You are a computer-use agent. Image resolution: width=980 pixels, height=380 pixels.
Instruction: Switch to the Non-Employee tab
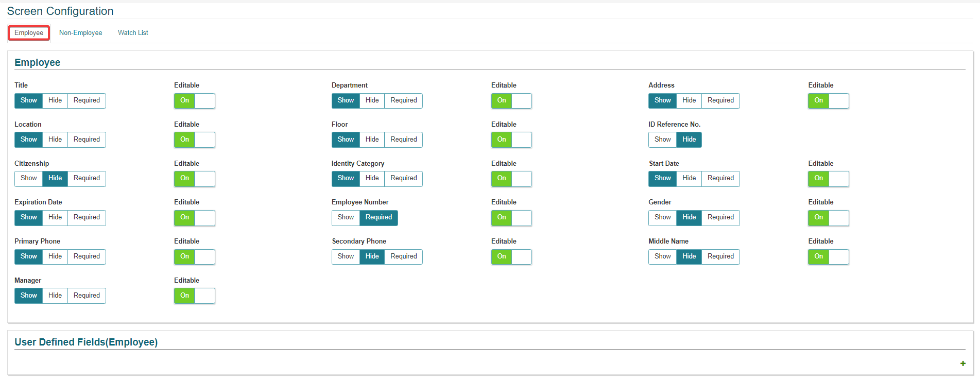80,33
